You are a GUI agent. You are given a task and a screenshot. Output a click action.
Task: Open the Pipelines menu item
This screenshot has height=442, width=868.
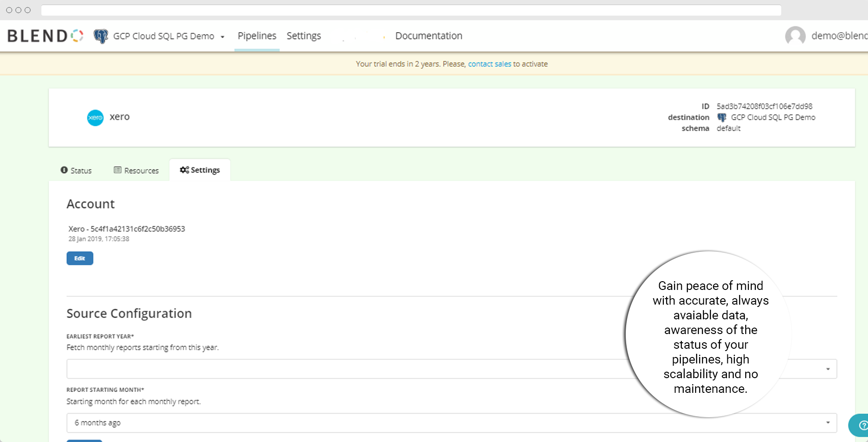[257, 36]
